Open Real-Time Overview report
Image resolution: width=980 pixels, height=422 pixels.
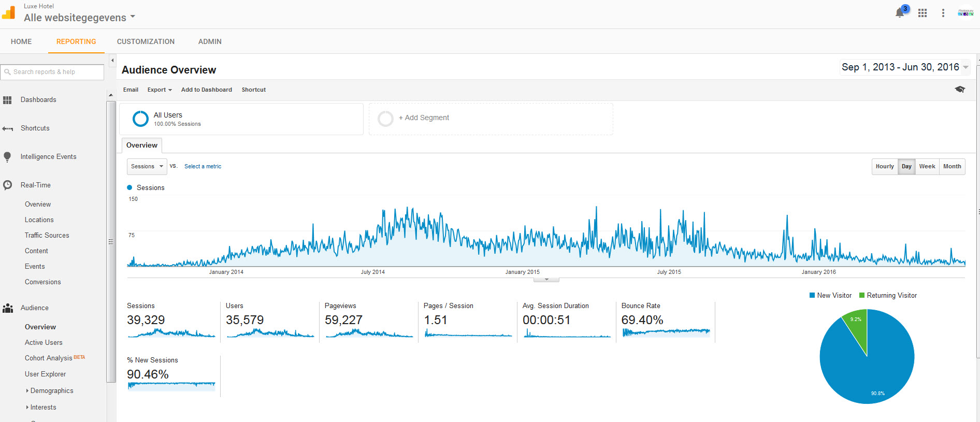[38, 205]
